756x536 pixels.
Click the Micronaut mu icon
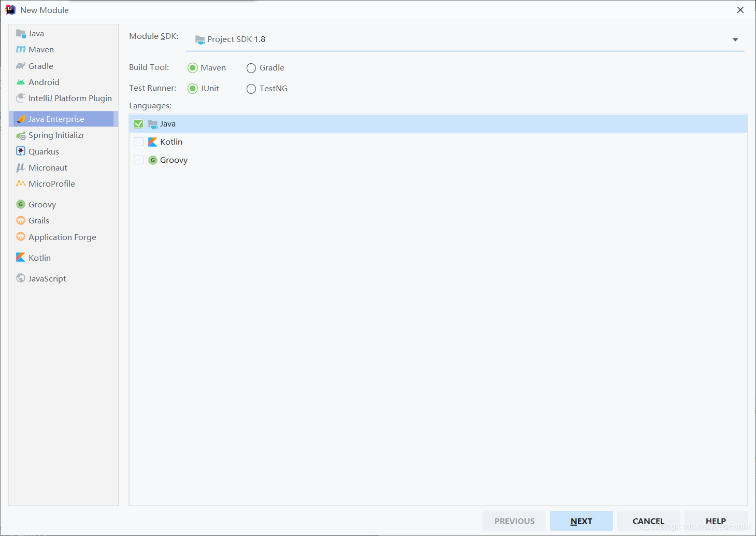click(x=21, y=167)
